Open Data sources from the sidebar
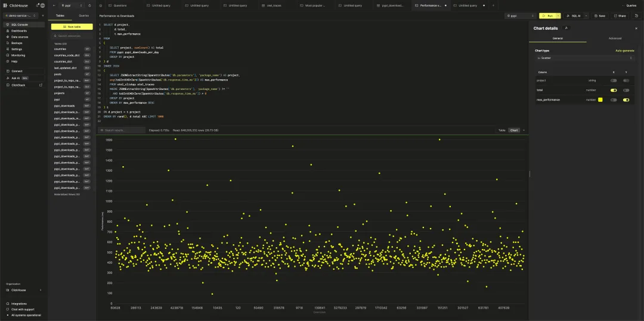The image size is (644, 321). [x=20, y=37]
